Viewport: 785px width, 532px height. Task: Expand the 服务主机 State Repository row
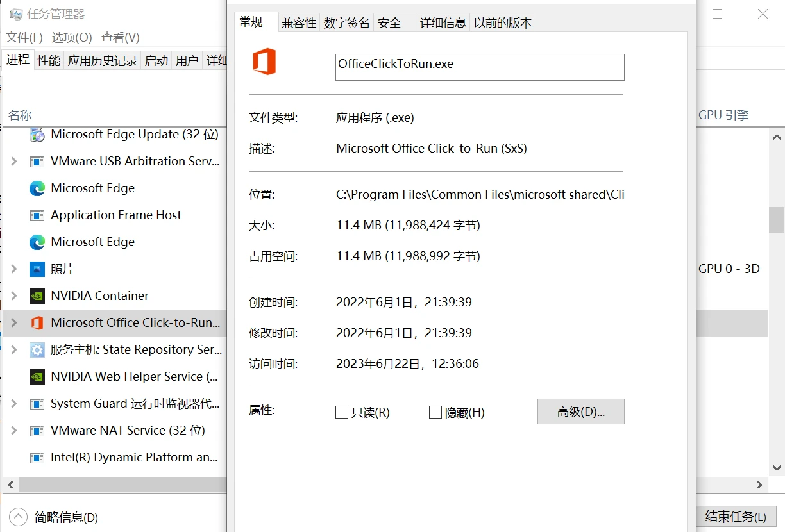[x=13, y=350]
